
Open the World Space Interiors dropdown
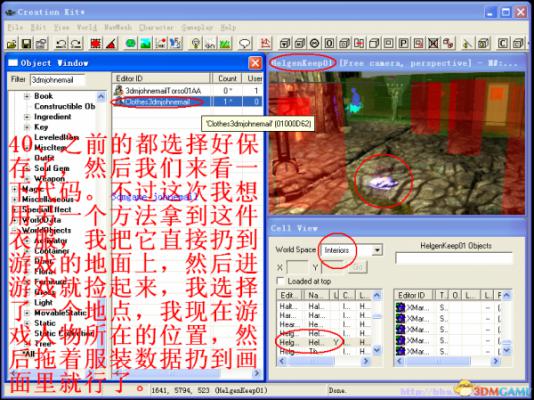tap(377, 250)
